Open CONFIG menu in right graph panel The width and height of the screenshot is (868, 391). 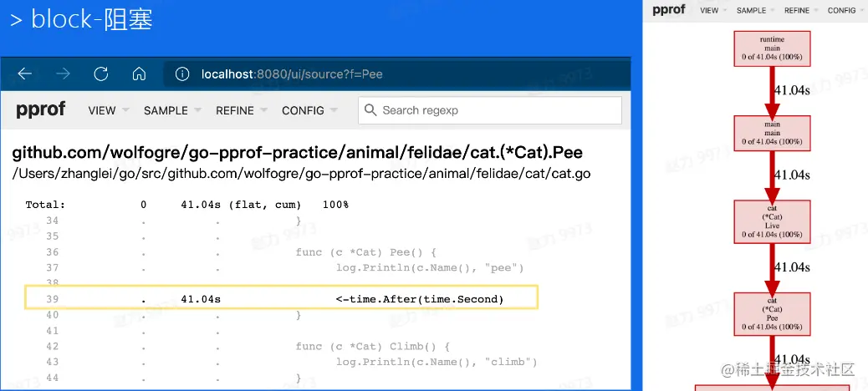coord(845,11)
